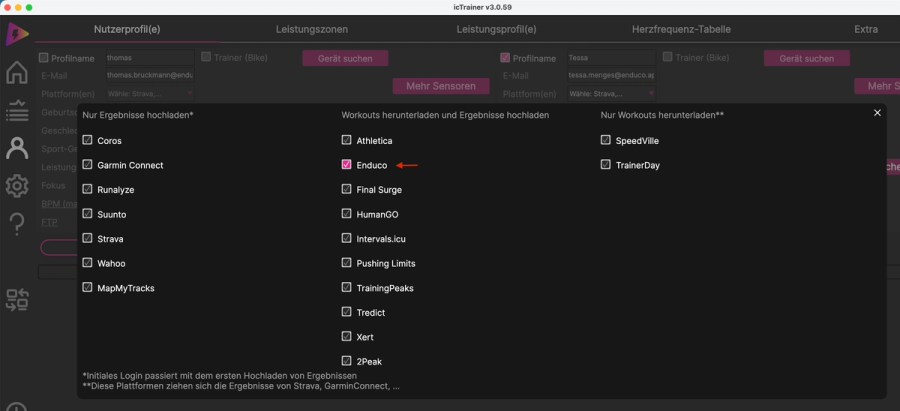Toggle the Suunto checkbox

tap(87, 214)
